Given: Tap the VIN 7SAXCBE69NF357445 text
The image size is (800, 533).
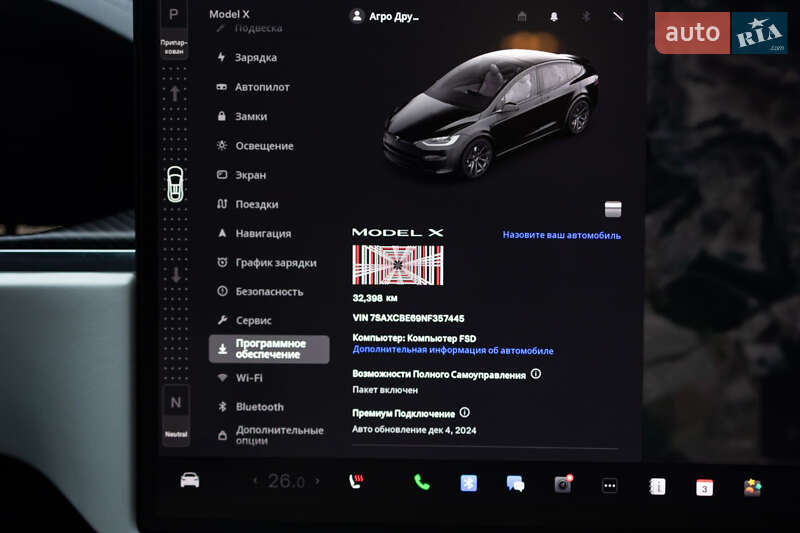Looking at the screenshot, I should [408, 318].
